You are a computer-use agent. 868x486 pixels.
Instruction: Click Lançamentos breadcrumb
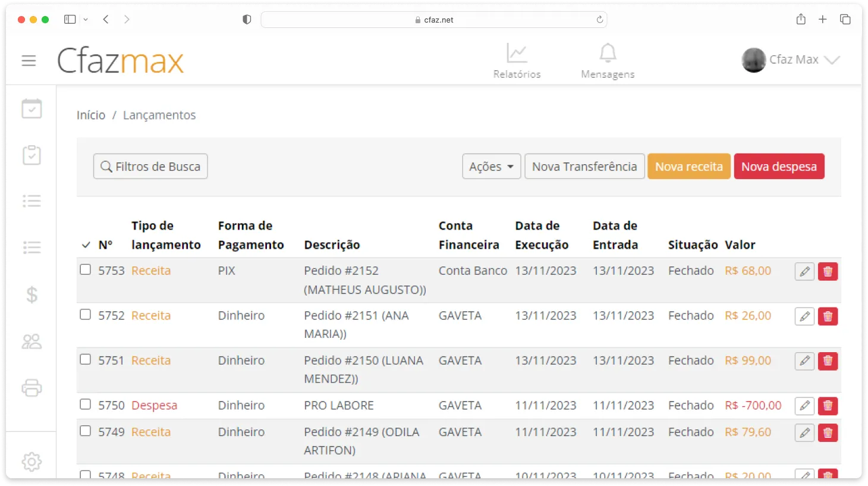(159, 115)
